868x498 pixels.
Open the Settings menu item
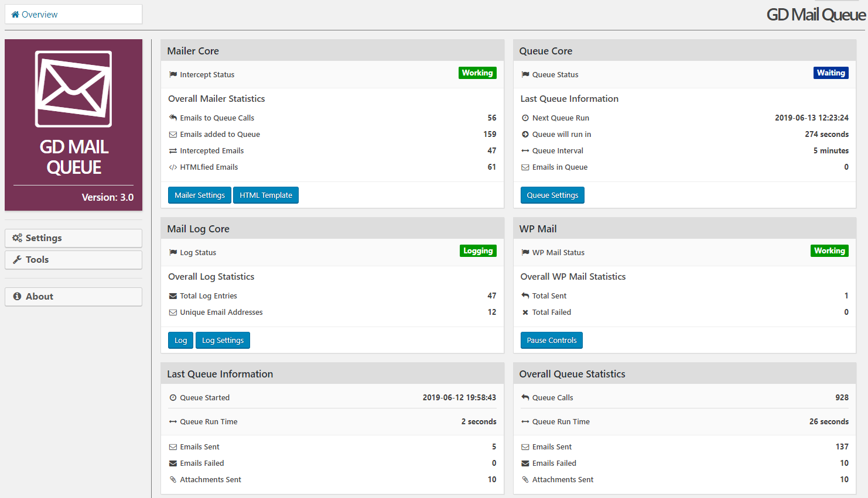[73, 238]
